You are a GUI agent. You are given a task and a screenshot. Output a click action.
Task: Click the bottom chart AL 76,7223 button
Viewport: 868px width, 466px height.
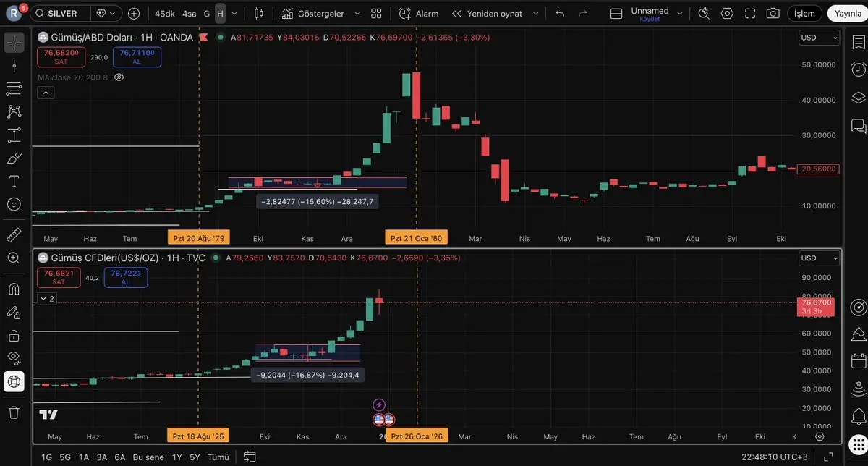tap(125, 277)
